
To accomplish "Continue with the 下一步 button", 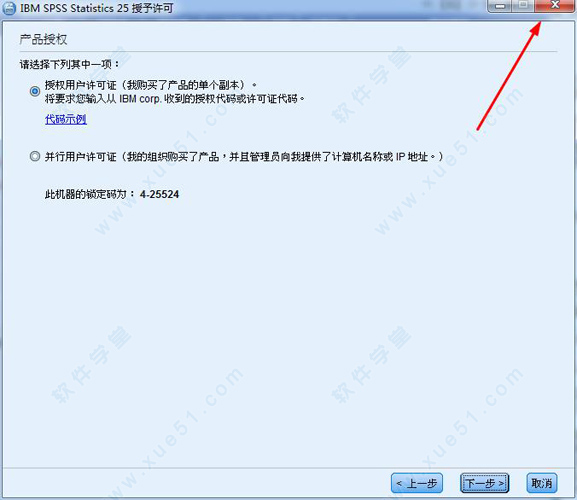I will [485, 483].
